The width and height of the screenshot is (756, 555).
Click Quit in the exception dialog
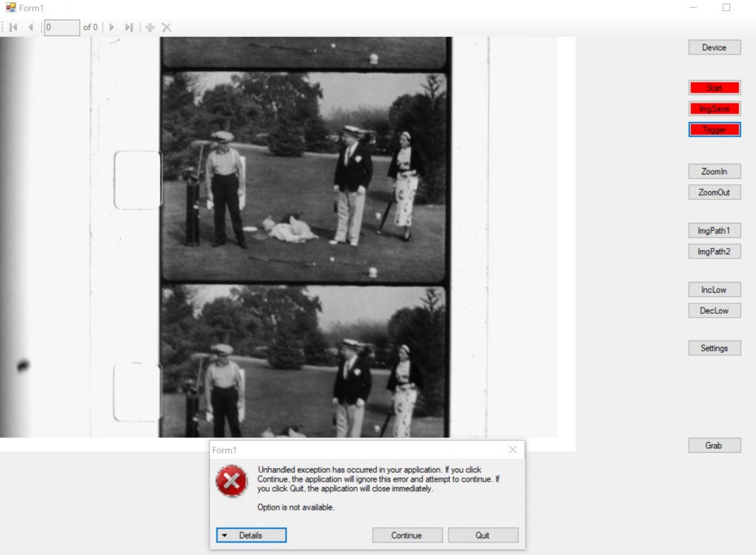click(x=483, y=535)
